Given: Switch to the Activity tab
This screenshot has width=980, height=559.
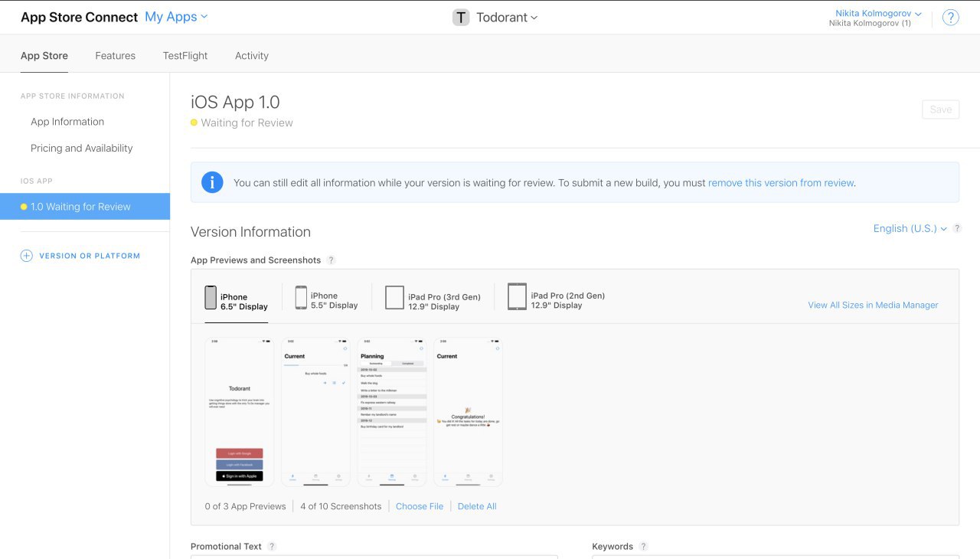Looking at the screenshot, I should click(x=252, y=56).
